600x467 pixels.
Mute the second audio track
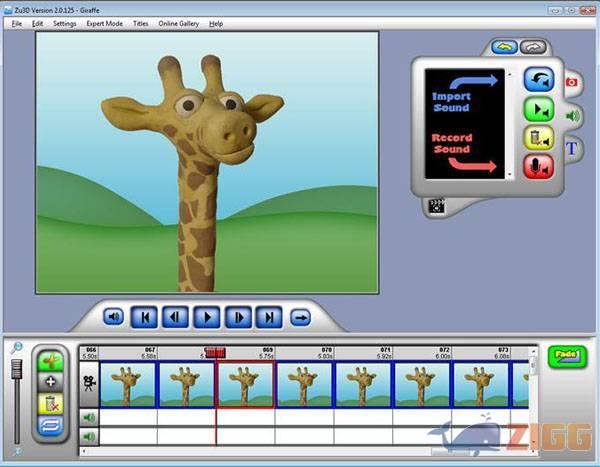click(90, 437)
